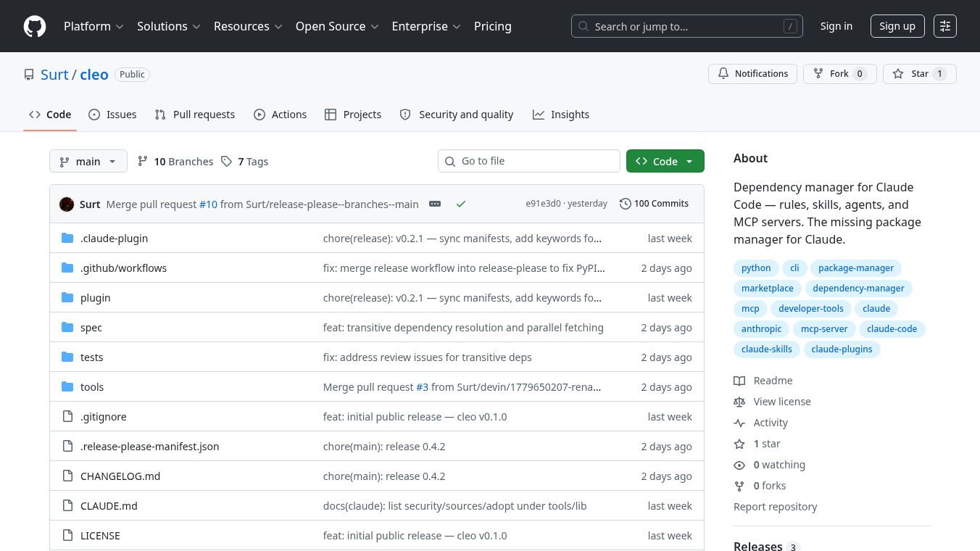Open pull request #10 link
980x551 pixels.
point(208,204)
